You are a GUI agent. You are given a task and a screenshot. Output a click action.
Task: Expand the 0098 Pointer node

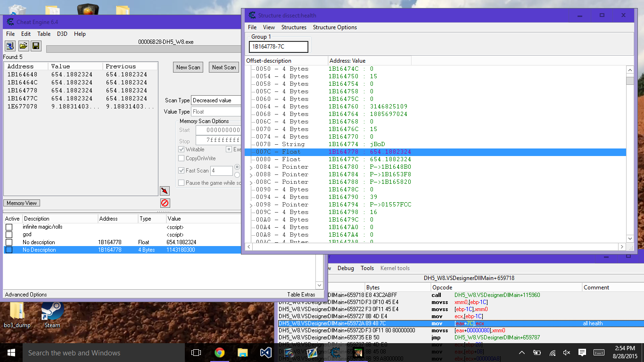[251, 205]
